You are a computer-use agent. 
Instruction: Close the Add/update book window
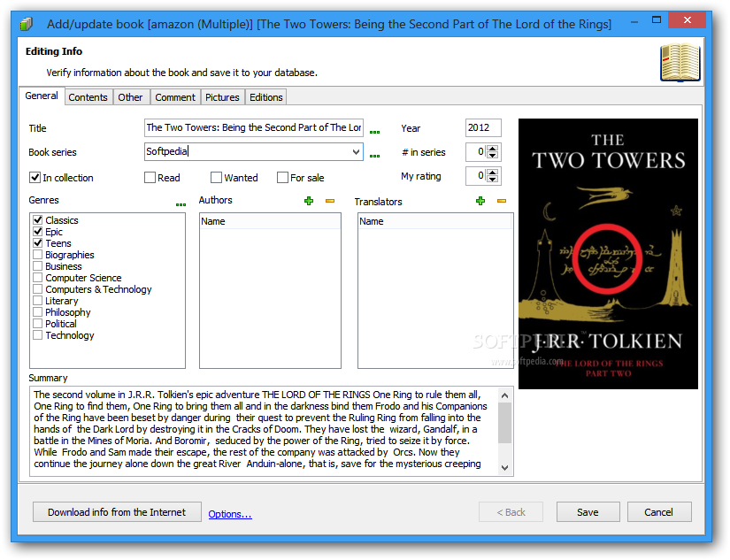click(688, 19)
